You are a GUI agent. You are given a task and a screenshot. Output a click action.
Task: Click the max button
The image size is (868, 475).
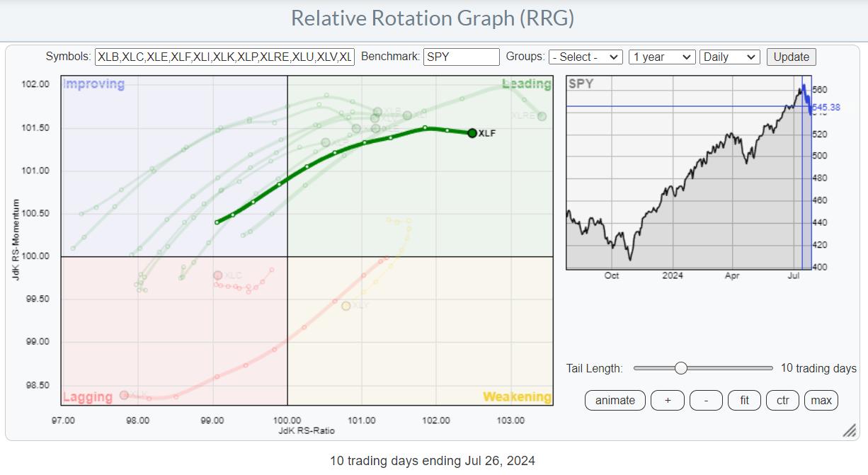click(x=821, y=400)
